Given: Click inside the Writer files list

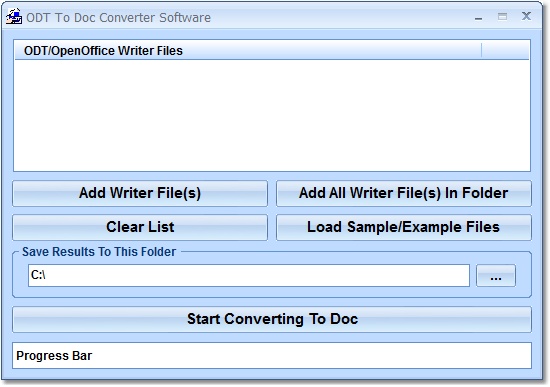Looking at the screenshot, I should pyautogui.click(x=272, y=115).
